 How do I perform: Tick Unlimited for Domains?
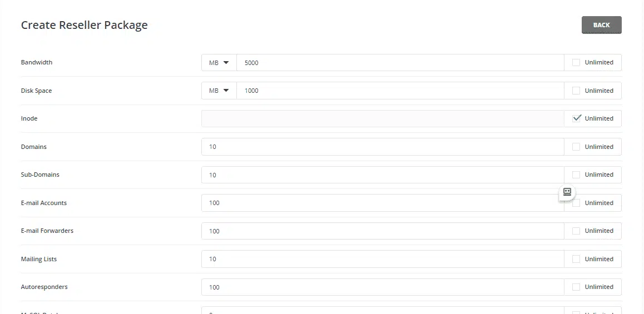click(576, 147)
